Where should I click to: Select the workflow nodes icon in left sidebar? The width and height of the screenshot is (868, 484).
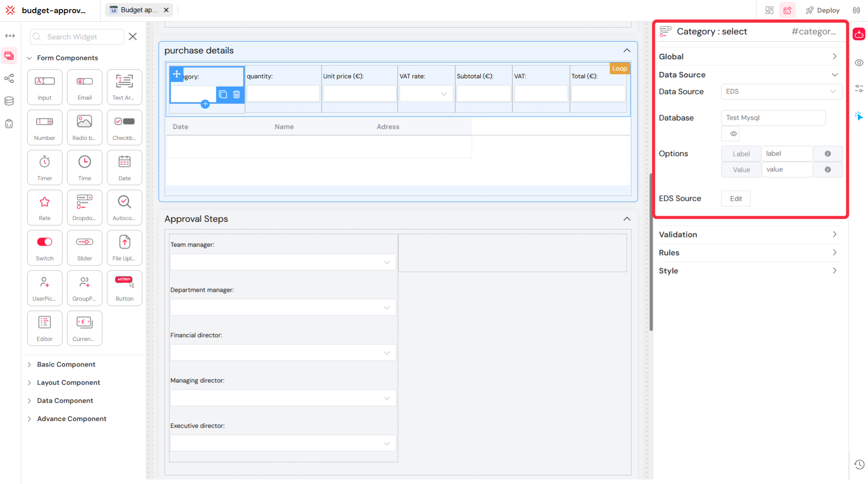pyautogui.click(x=9, y=78)
